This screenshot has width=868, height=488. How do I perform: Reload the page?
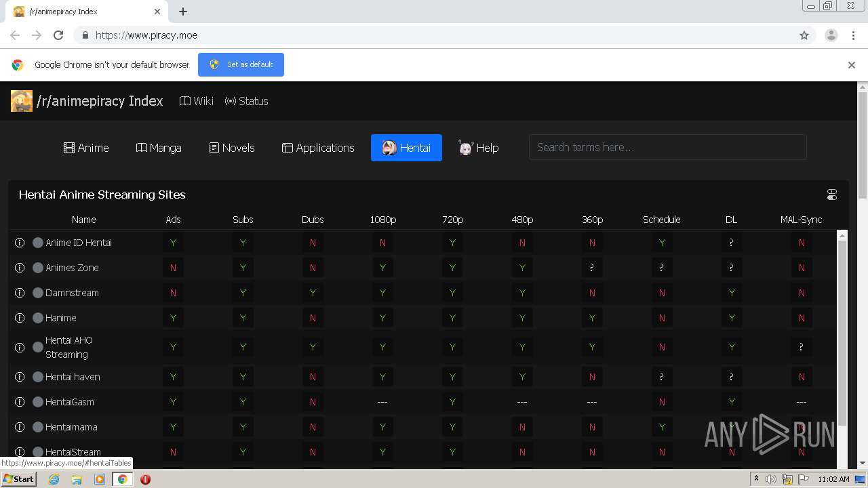coord(58,35)
